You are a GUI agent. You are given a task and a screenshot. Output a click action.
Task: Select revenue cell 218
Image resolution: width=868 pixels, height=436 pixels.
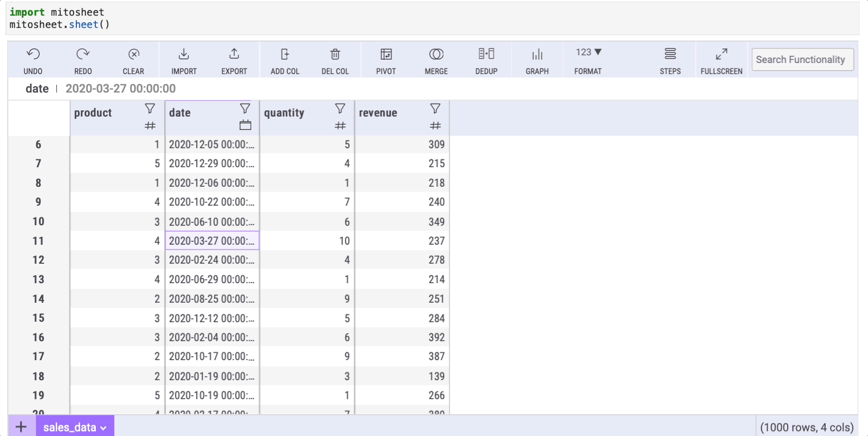pyautogui.click(x=402, y=183)
